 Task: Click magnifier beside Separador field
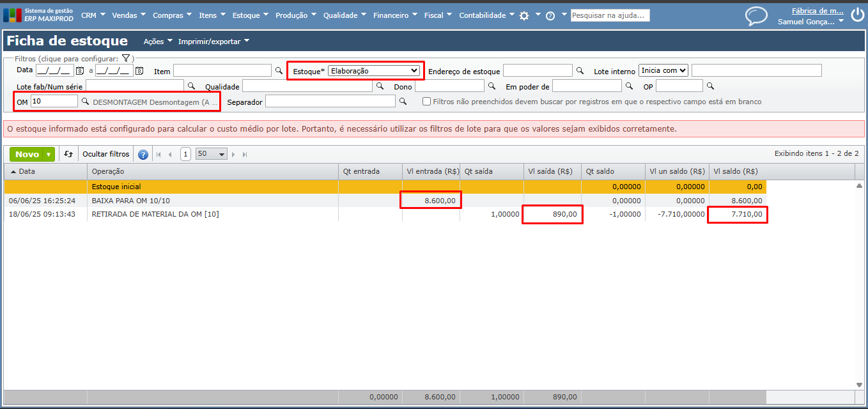coord(403,101)
